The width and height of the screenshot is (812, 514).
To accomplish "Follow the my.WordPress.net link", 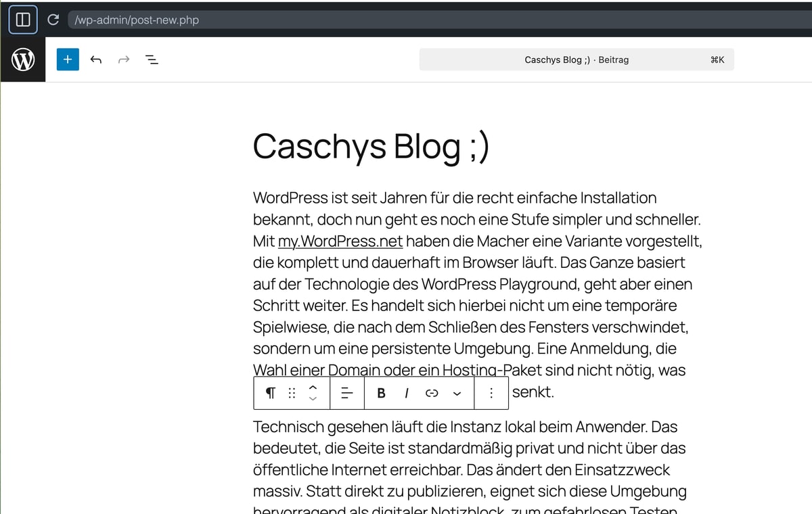I will (x=340, y=241).
